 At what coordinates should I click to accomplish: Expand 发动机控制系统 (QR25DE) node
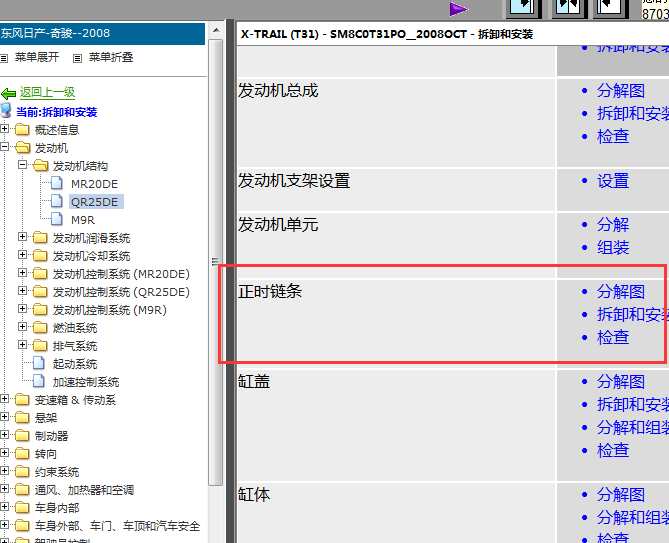[x=23, y=291]
